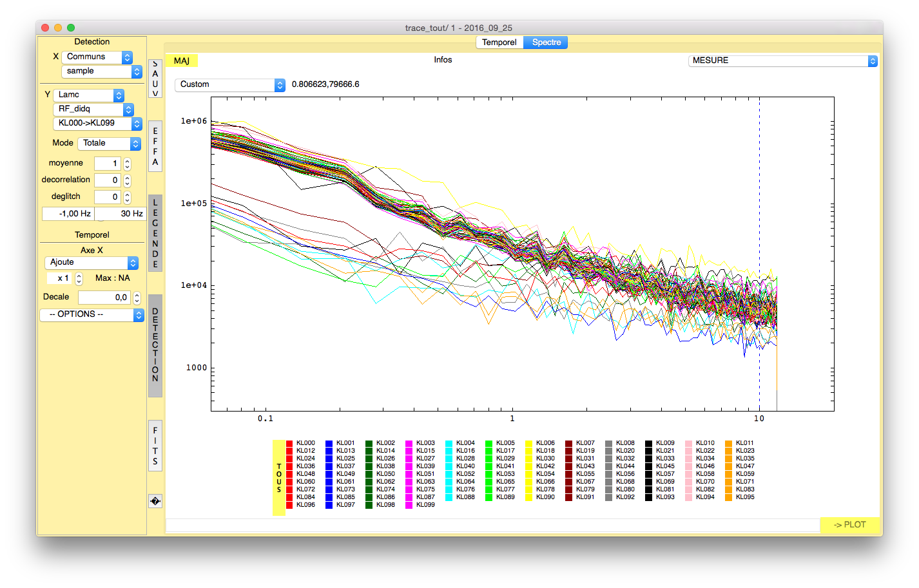Click the KL088 legend entry
919x588 pixels.
pos(465,497)
